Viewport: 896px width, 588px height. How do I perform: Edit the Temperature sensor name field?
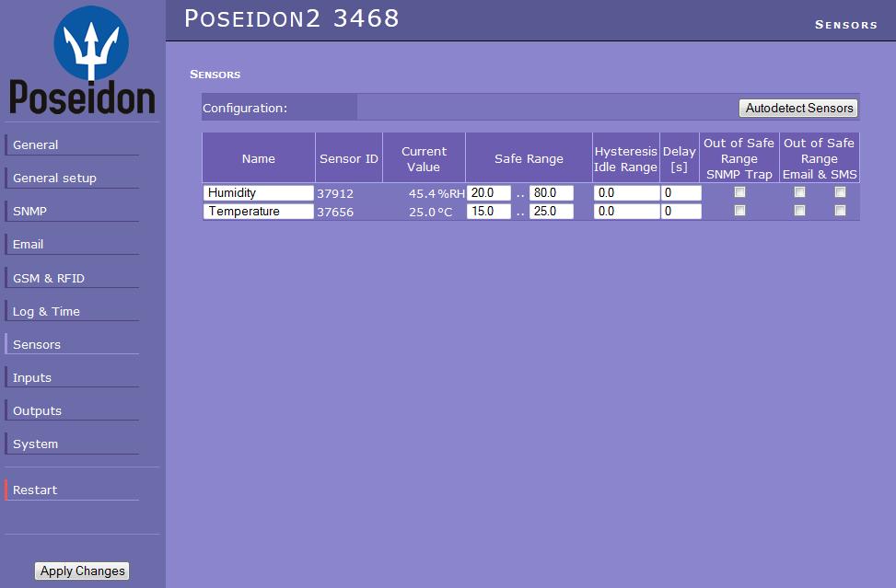point(258,212)
